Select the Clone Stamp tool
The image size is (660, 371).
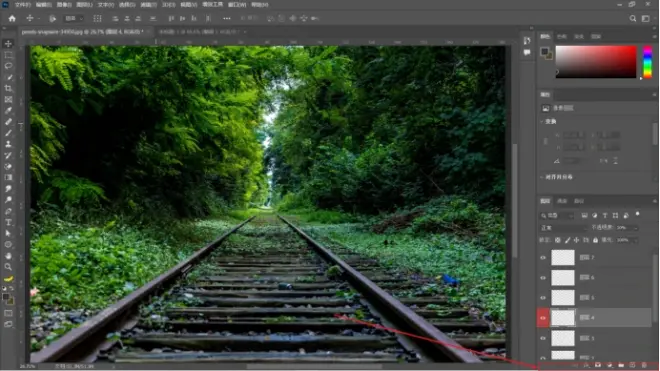tap(8, 144)
